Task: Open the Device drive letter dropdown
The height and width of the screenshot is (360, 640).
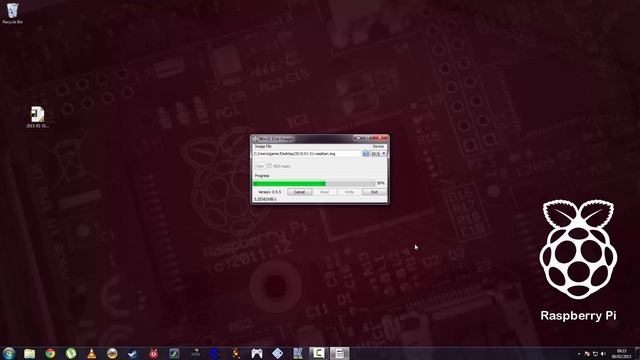Action: click(378, 153)
